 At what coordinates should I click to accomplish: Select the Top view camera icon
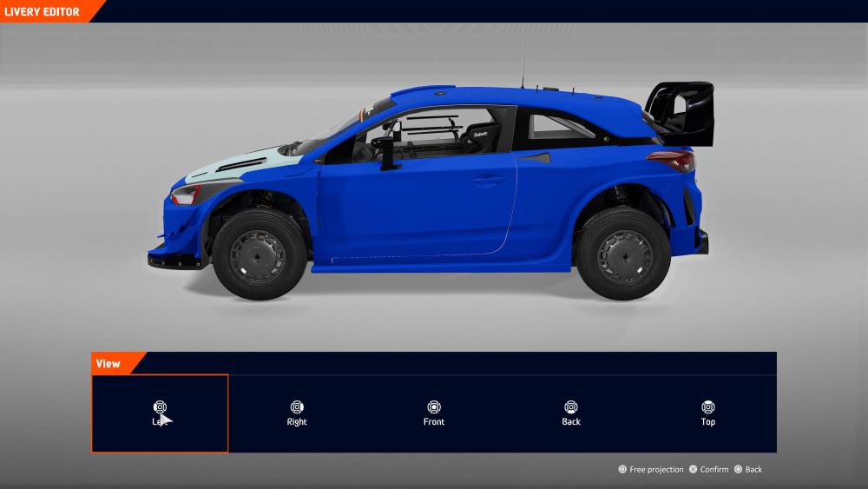coord(708,406)
